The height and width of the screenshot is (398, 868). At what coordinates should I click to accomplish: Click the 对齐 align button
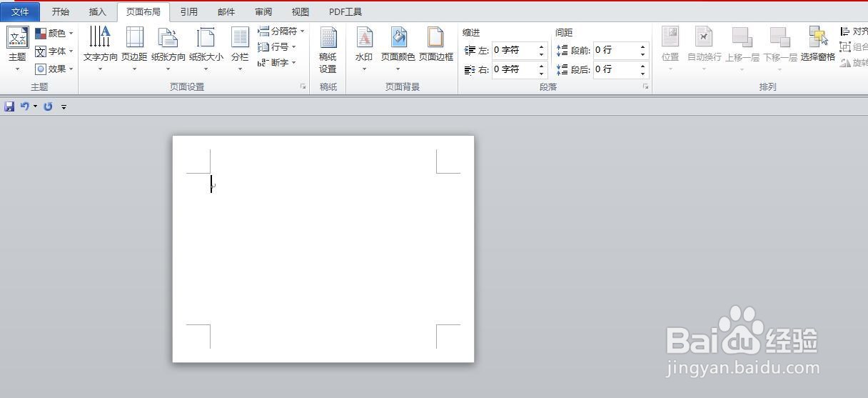(854, 31)
